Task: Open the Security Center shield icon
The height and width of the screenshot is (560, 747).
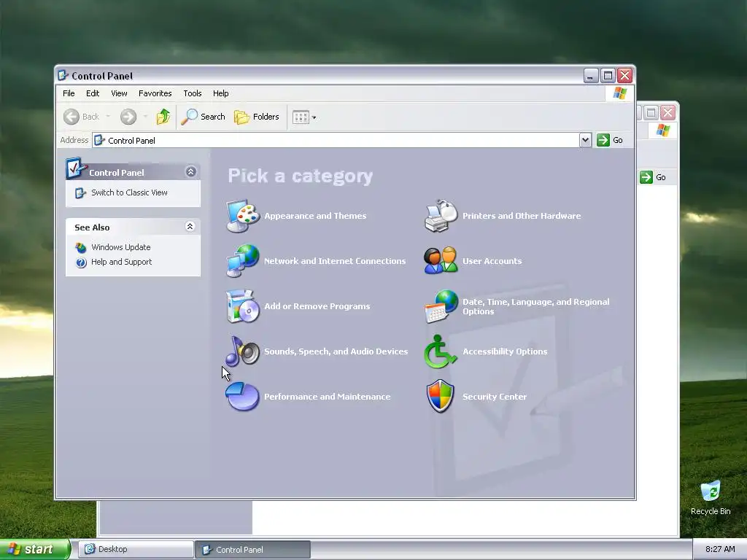Action: 441,396
